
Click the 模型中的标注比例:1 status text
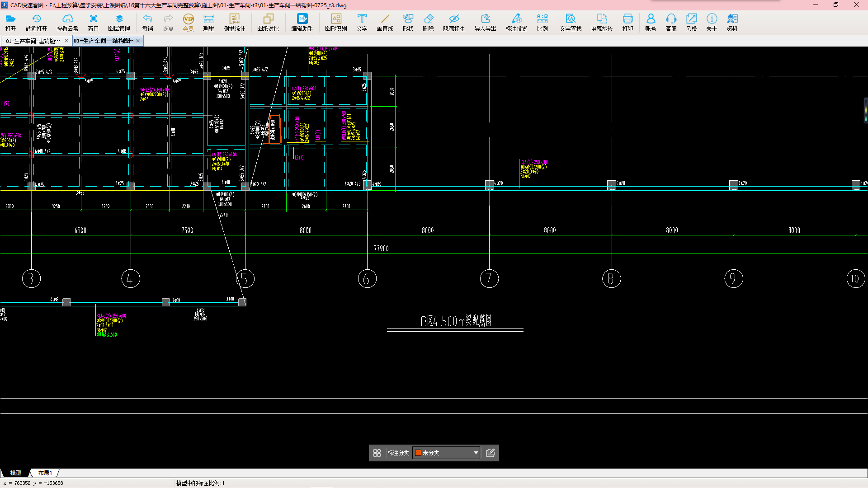click(x=200, y=483)
